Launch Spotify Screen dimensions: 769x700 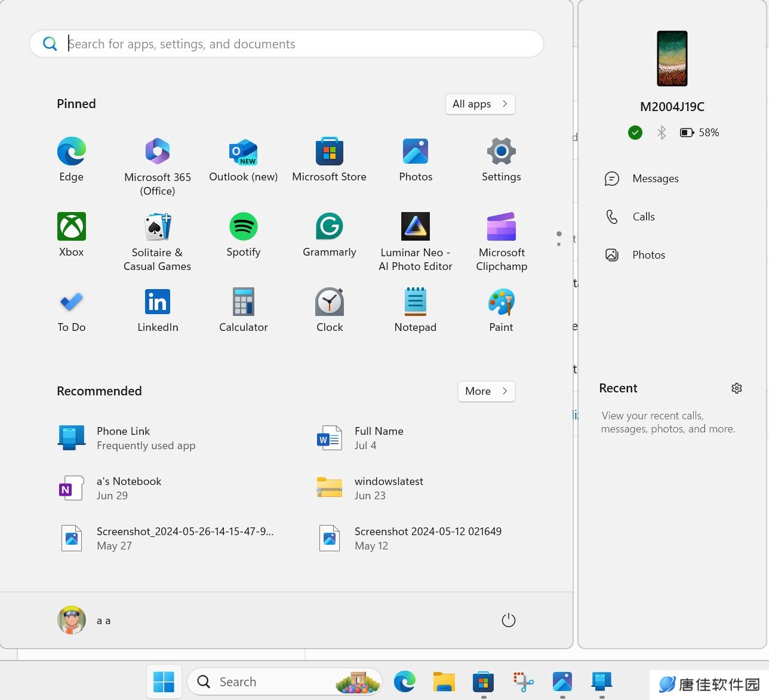[x=244, y=235]
